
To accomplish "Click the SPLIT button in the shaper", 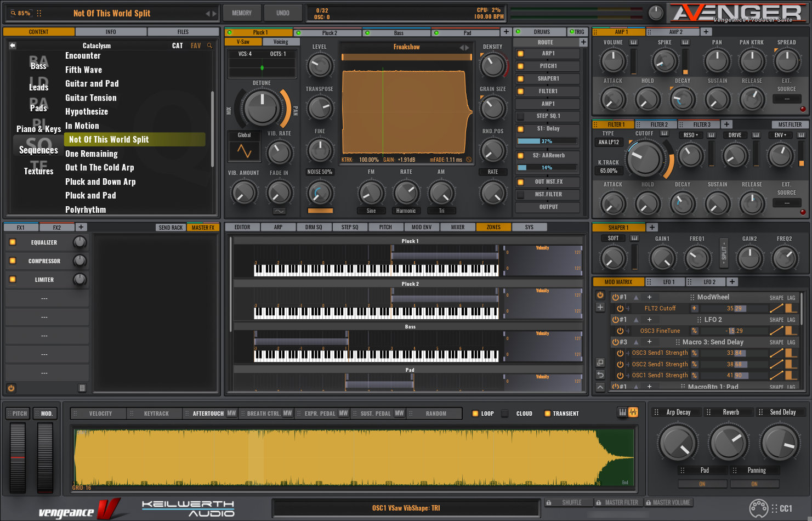I will tap(724, 253).
